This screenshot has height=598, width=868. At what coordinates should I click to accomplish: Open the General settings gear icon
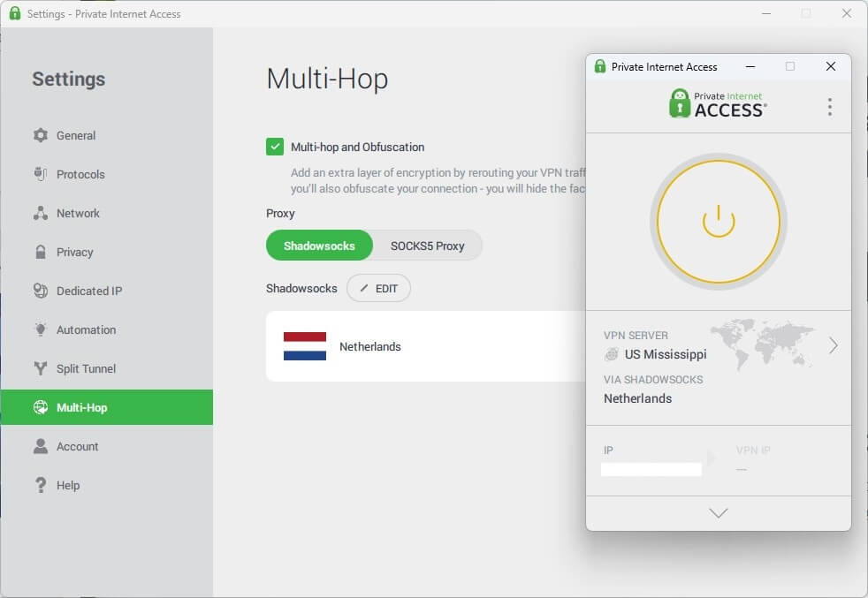(41, 135)
